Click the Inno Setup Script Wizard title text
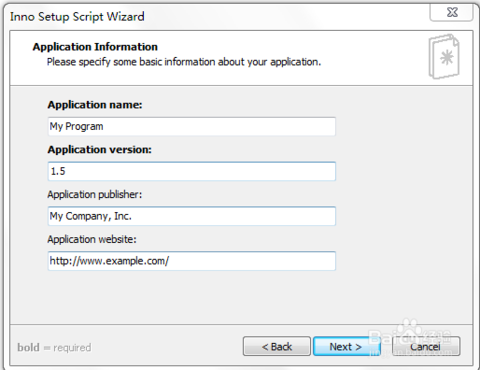Screen dimensions: 480x370 (x=77, y=17)
